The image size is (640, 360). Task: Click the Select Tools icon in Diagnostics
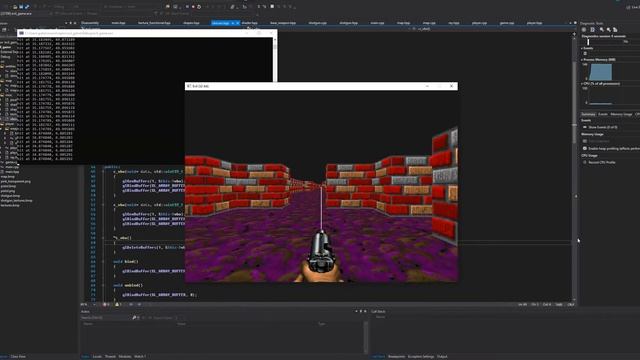click(592, 30)
